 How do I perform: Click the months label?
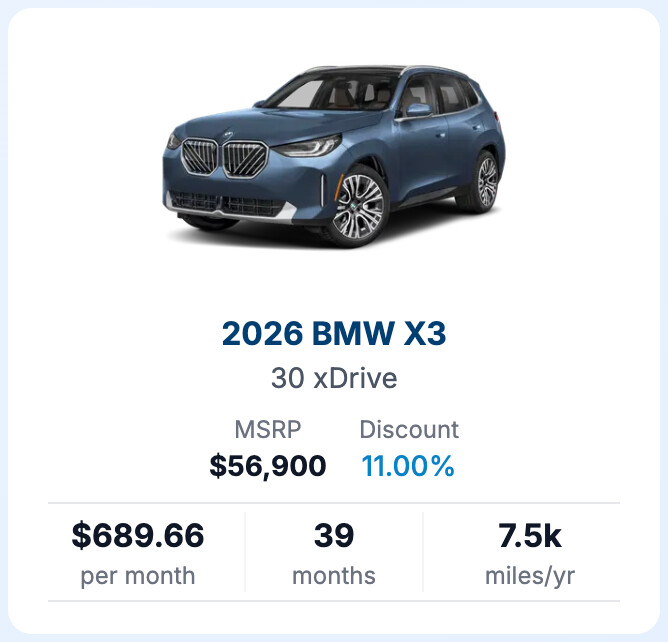pyautogui.click(x=334, y=576)
